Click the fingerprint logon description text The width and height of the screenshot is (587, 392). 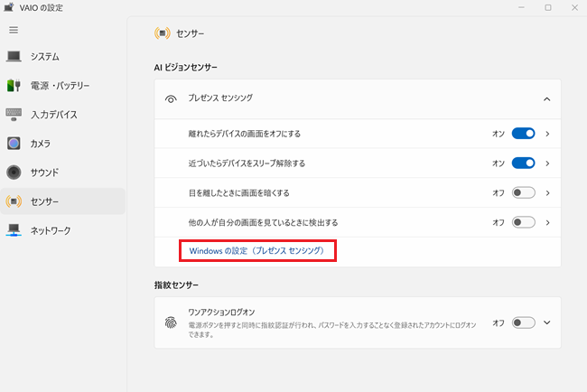click(x=332, y=330)
